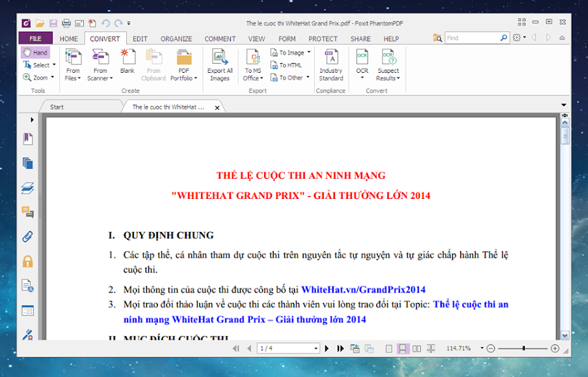Undo the last action
588x377 pixels.
[105, 23]
